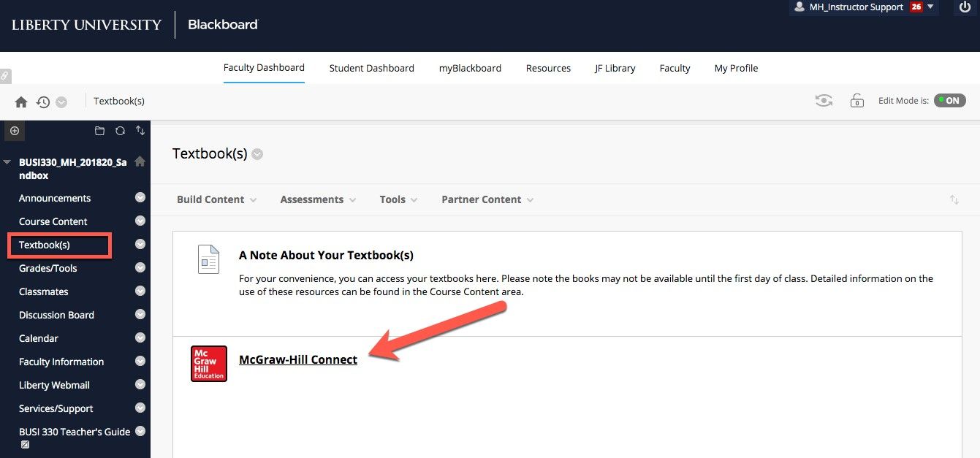Open the MH_Instructor Support user menu arrow

coord(930,7)
